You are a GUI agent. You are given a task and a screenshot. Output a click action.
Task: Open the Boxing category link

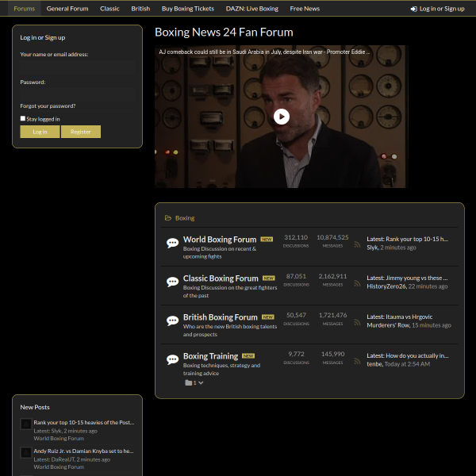click(x=185, y=218)
